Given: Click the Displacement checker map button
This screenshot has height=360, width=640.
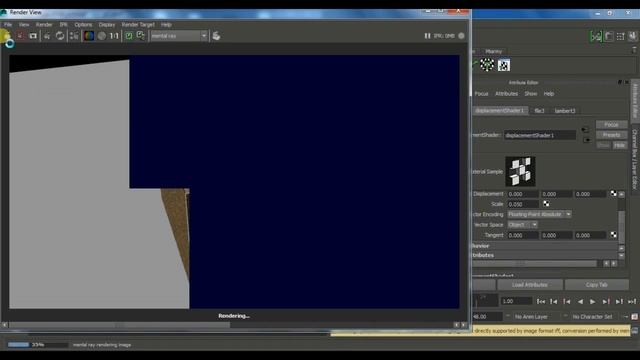Looking at the screenshot, I should pos(613,193).
